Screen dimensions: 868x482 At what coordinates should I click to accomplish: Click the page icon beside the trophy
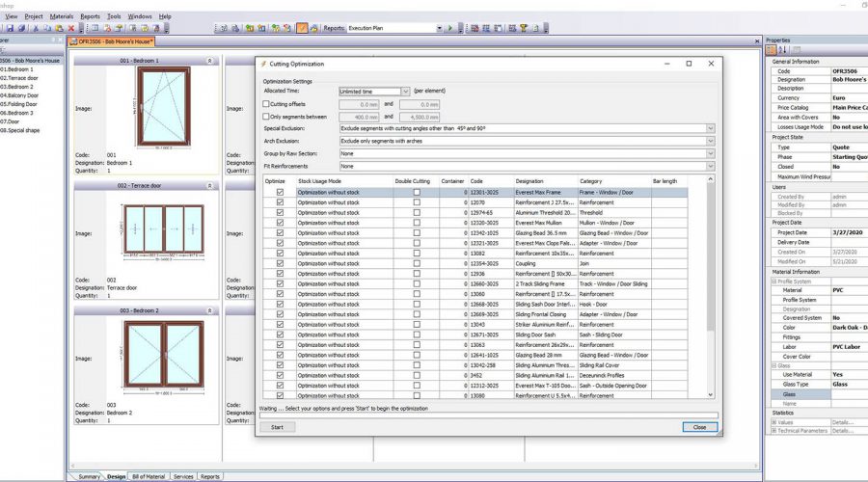[x=535, y=28]
